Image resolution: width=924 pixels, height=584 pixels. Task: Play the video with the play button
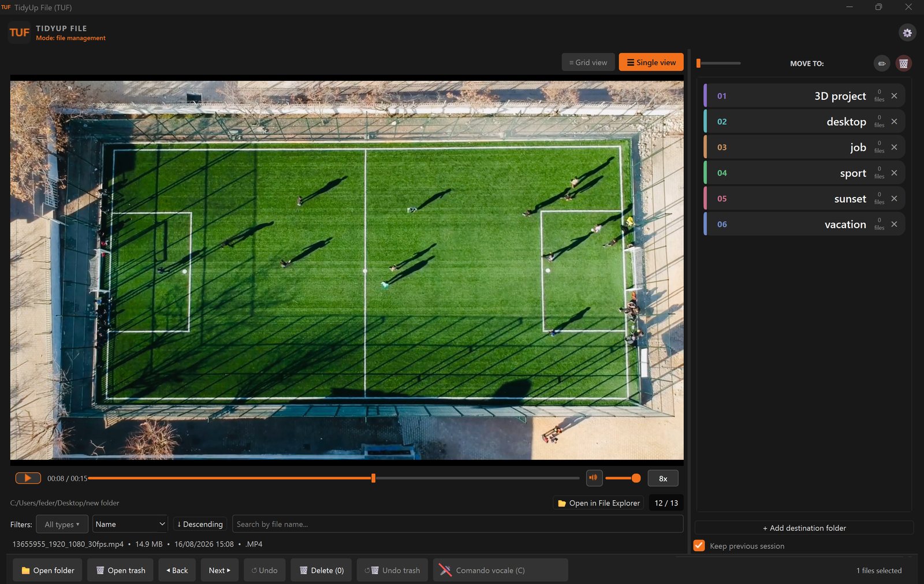tap(28, 478)
